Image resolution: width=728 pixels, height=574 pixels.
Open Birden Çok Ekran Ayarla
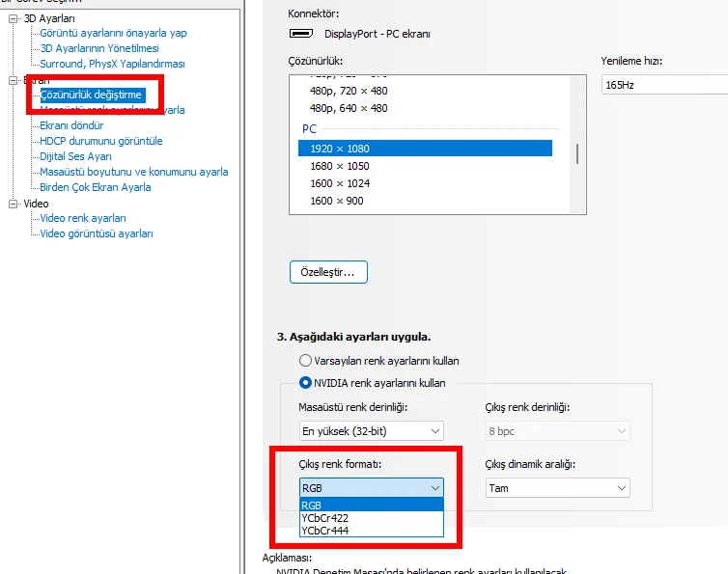point(96,187)
